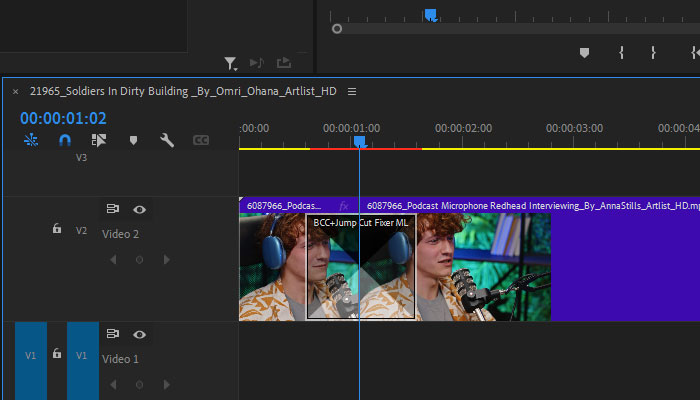Click timeline ruler at 00:00:01:00
This screenshot has height=400, width=700.
coord(351,129)
